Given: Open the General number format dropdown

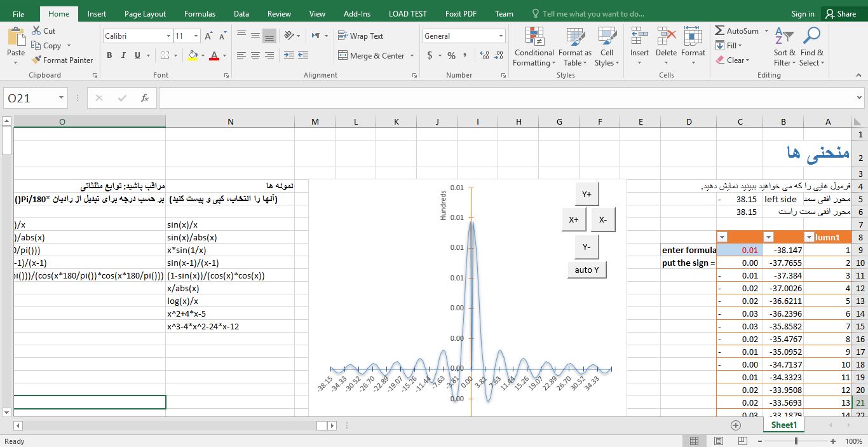Looking at the screenshot, I should 502,36.
